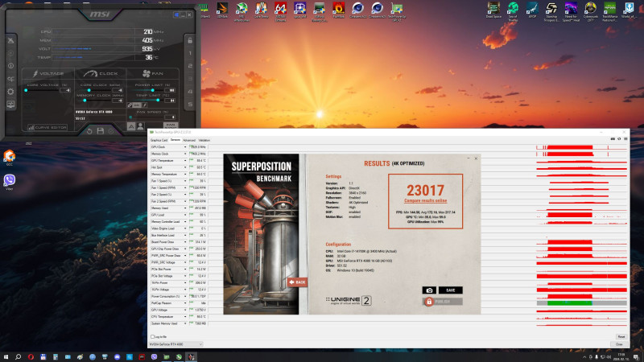Screen dimensions: 644x362
Task: Toggle temp limit priority in Afterburner
Action: [145, 105]
